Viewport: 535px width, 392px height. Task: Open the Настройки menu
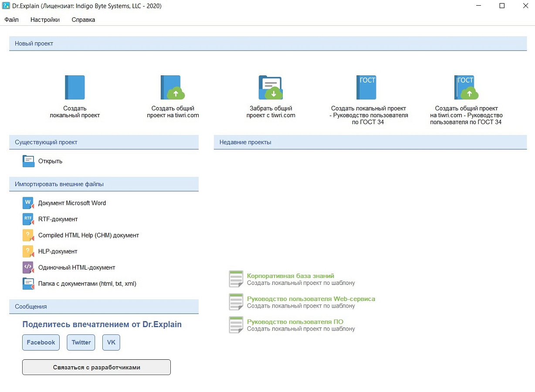45,20
